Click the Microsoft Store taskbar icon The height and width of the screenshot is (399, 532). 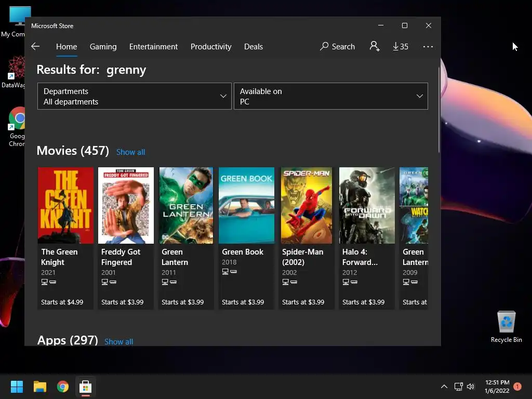[86, 387]
